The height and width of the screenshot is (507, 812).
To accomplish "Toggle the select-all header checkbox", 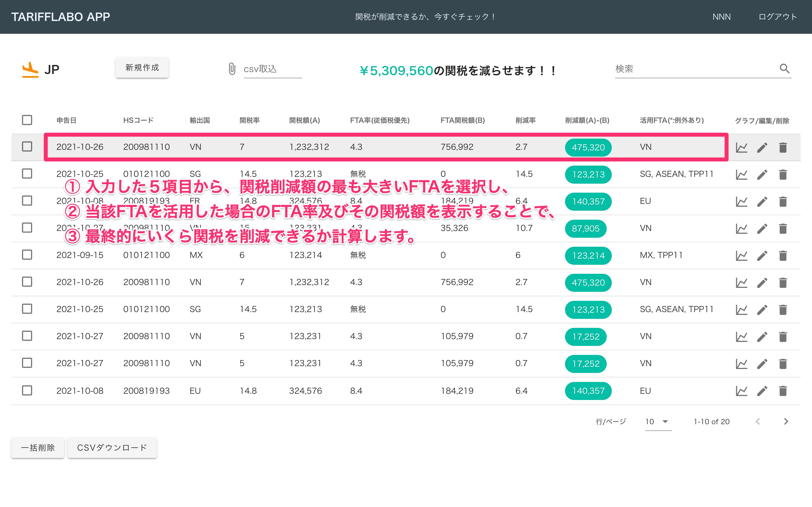I will click(27, 120).
